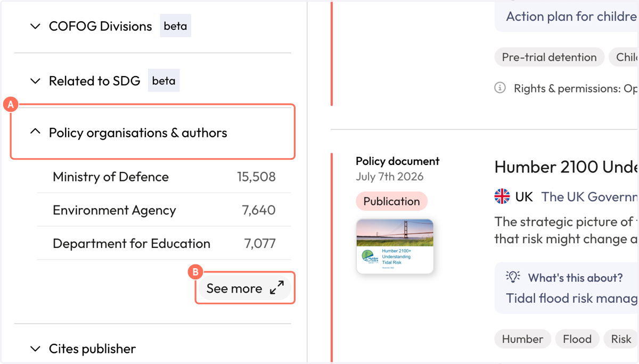Select the Pre-trial detention topic tag

click(x=549, y=57)
